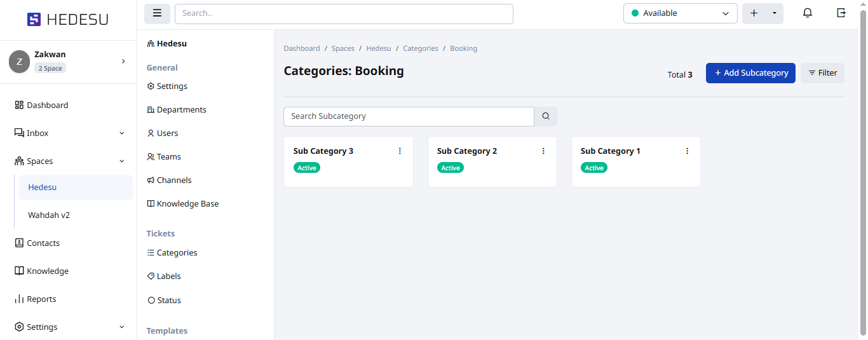Open the Available status dropdown
This screenshot has height=340, width=868.
click(x=680, y=13)
